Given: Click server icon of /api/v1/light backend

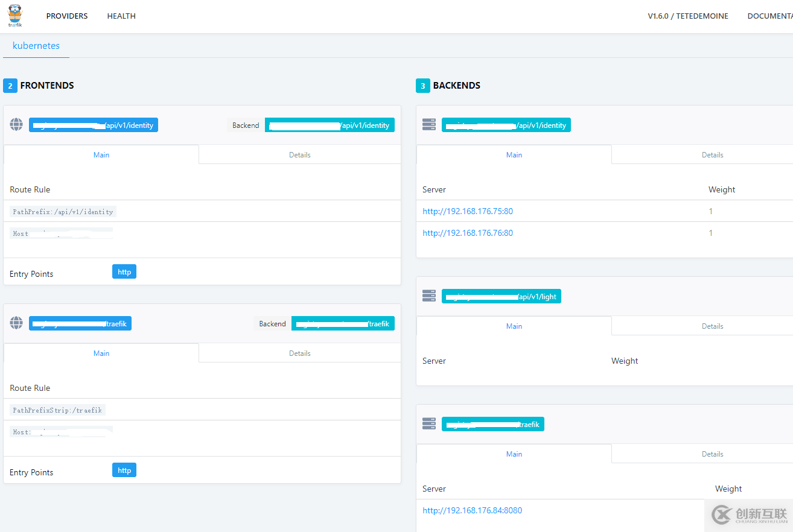Looking at the screenshot, I should 429,296.
